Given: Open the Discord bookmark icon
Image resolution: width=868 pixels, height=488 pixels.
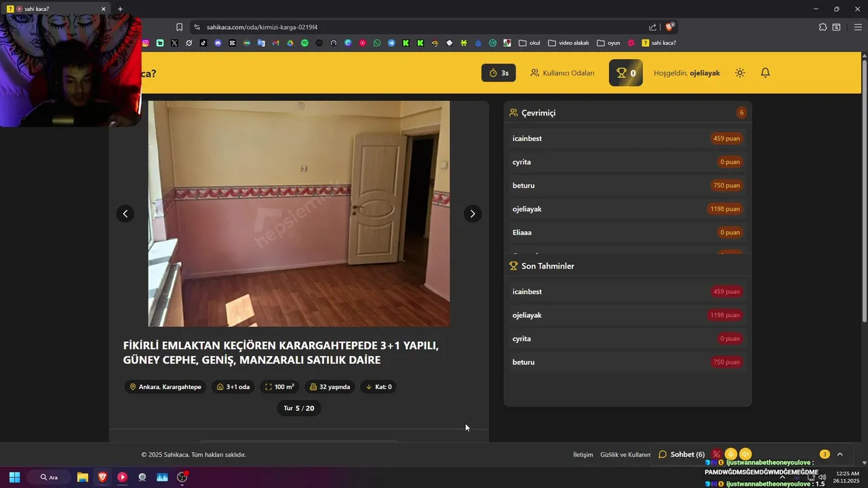Looking at the screenshot, I should [218, 43].
